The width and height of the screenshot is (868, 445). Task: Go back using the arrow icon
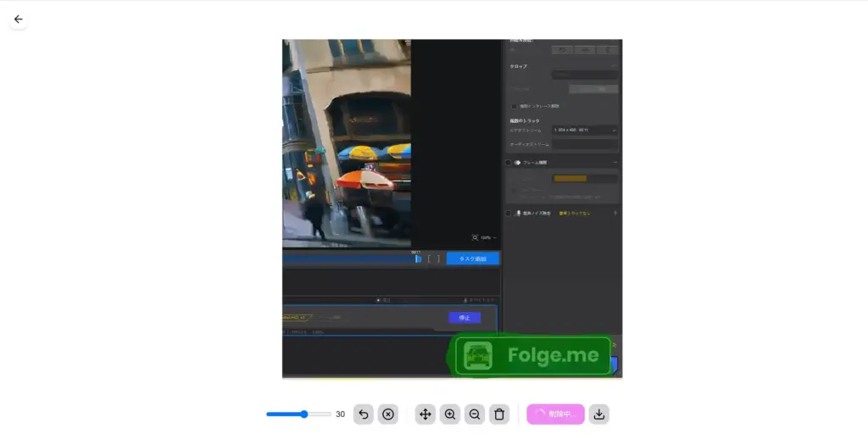click(x=19, y=19)
